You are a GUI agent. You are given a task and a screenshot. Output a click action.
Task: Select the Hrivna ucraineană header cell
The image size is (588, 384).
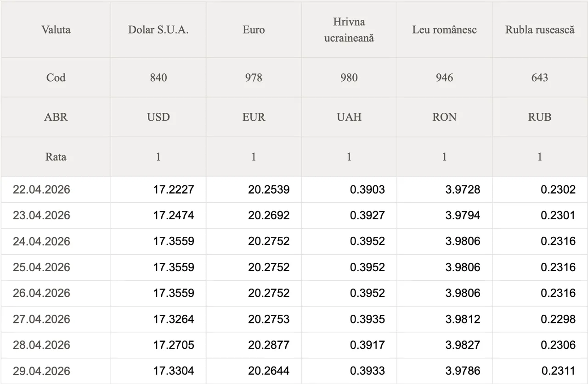(x=349, y=30)
